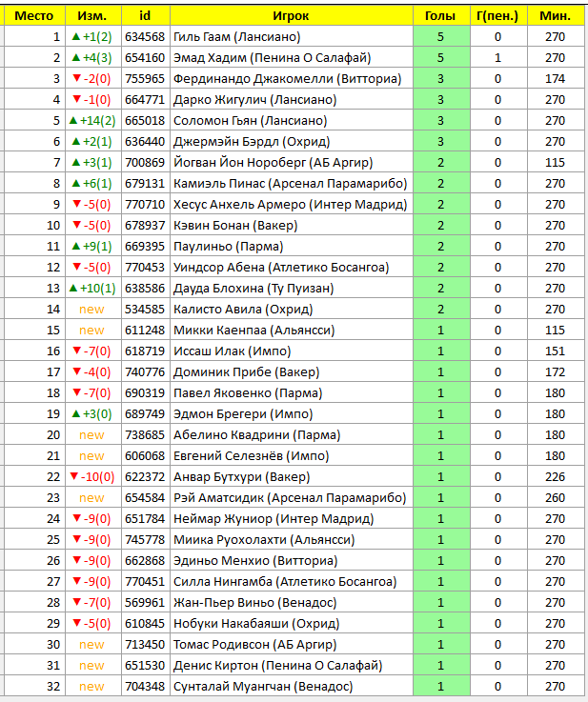Click id cell '634568'

pos(145,37)
